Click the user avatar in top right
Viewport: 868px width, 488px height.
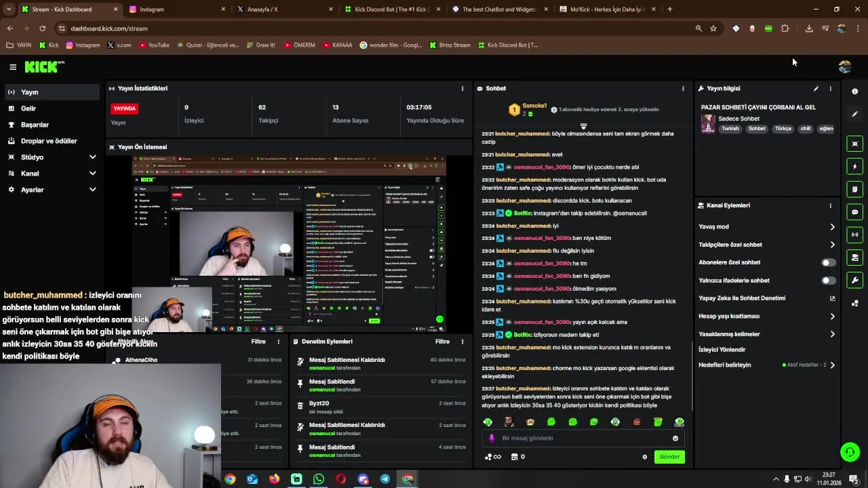click(x=844, y=66)
